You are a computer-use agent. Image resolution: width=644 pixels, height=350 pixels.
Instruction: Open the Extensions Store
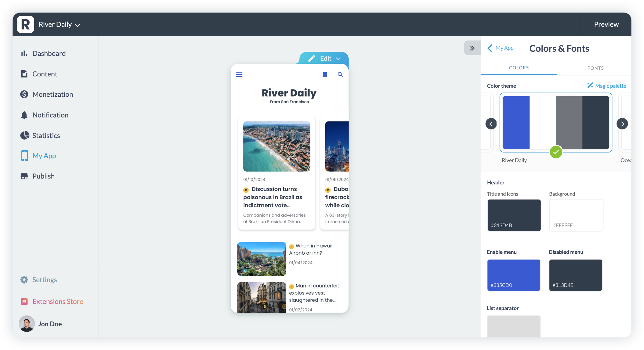(x=58, y=301)
